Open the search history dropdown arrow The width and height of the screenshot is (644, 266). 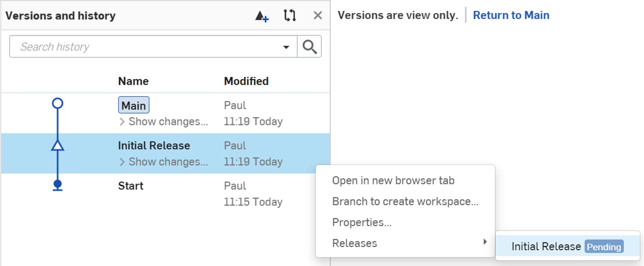(286, 47)
